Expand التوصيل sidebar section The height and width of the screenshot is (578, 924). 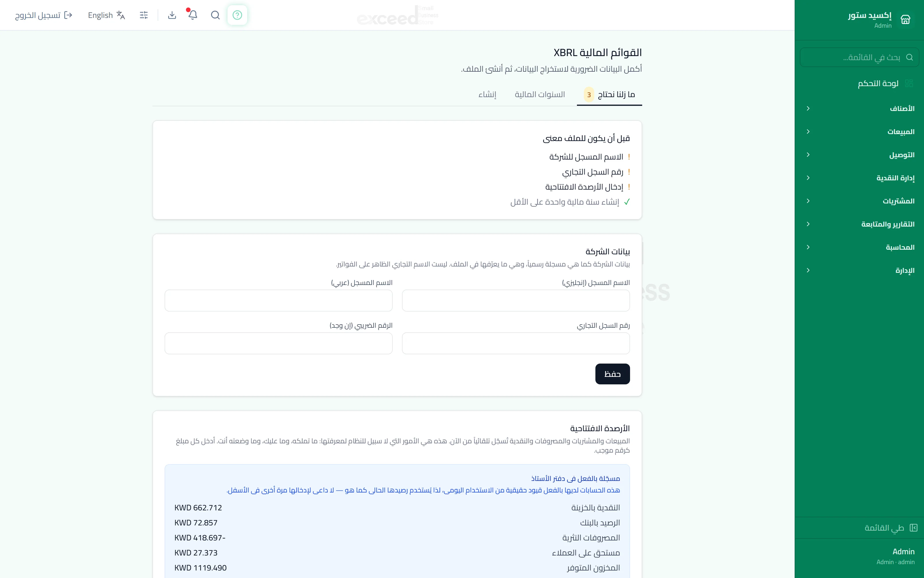(x=859, y=155)
